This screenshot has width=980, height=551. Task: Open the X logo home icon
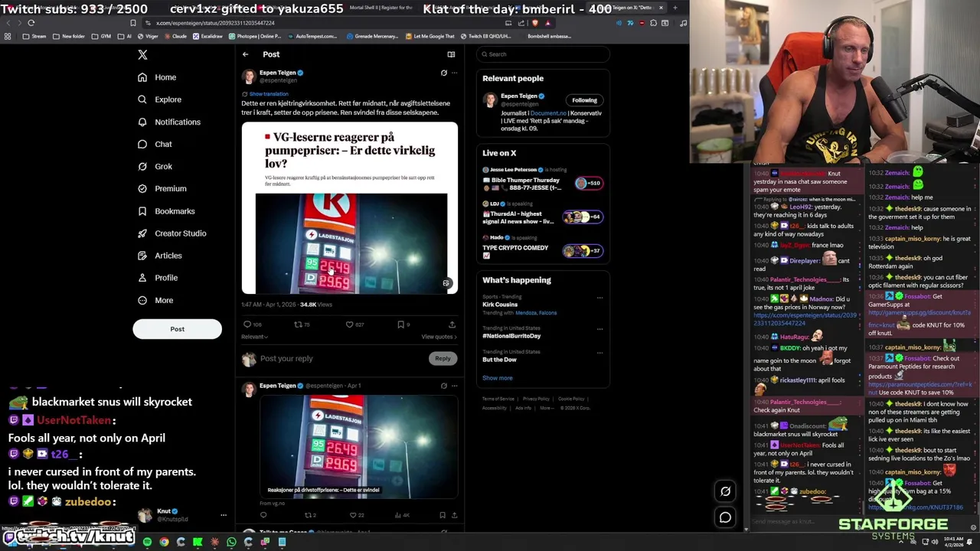[142, 54]
